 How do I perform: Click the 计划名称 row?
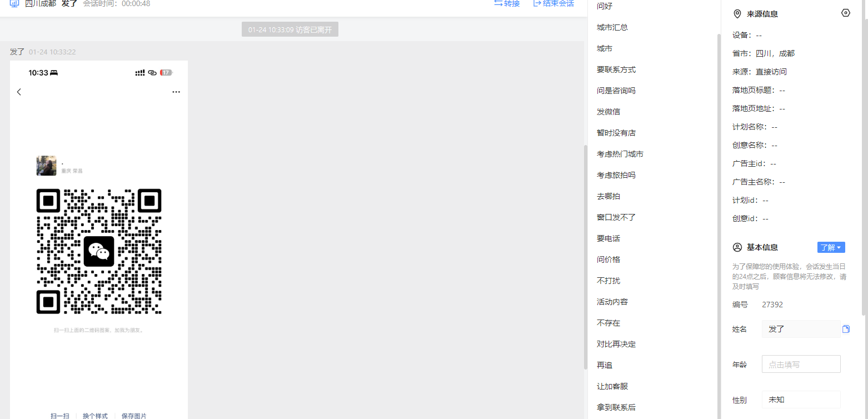pos(755,127)
